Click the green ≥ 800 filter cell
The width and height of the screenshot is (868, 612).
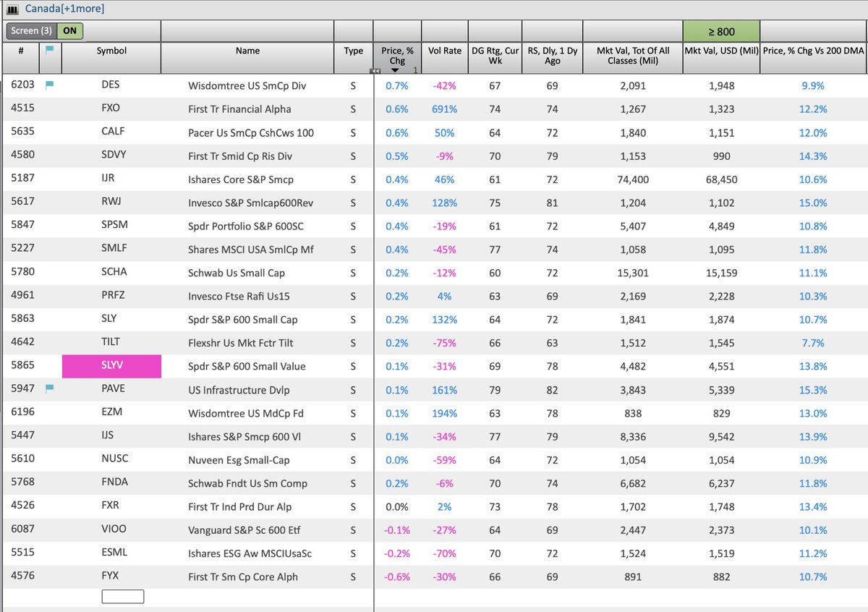tap(720, 31)
